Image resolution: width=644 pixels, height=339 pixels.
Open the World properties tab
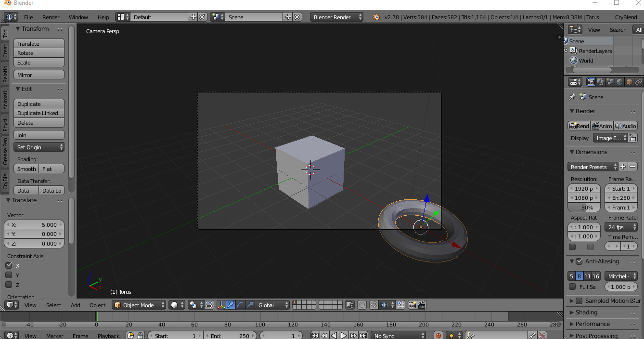[619, 81]
